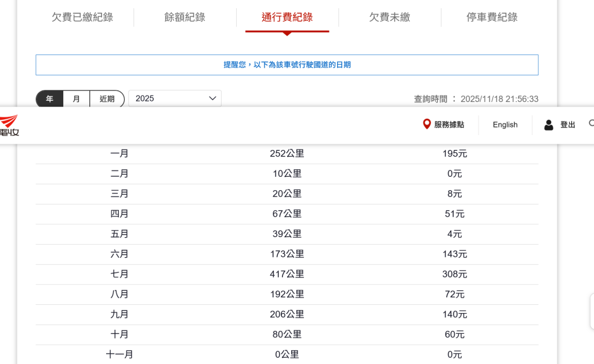Select the 通行費紀錄 tab
The height and width of the screenshot is (364, 594).
287,17
